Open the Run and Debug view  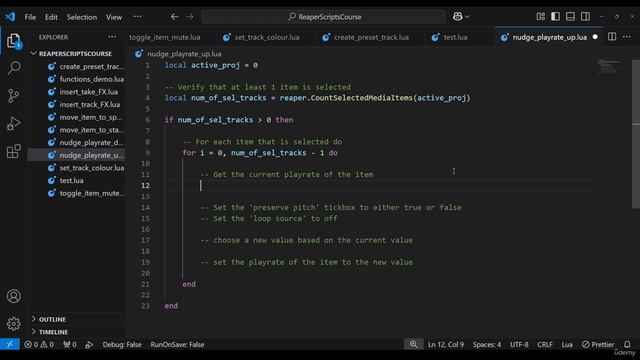[13, 124]
